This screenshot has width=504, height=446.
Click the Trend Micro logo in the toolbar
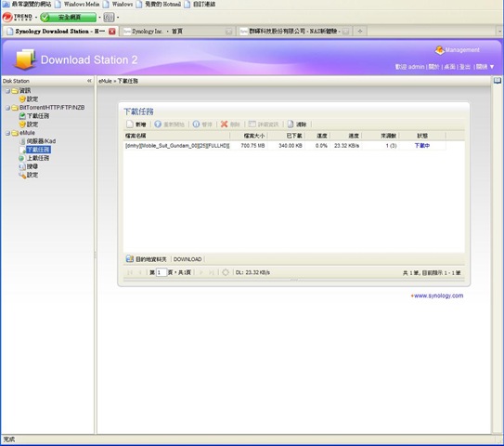[18, 17]
